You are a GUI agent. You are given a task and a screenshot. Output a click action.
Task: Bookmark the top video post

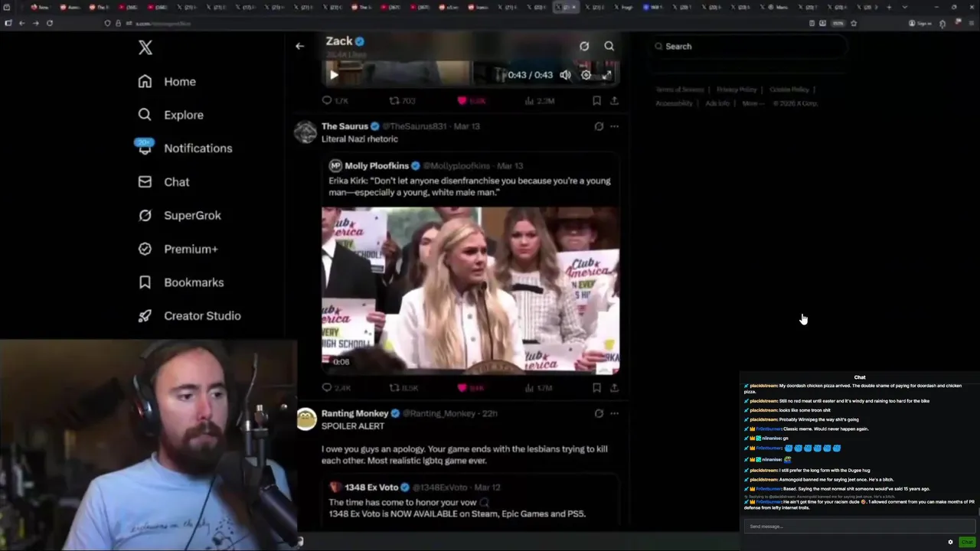596,101
